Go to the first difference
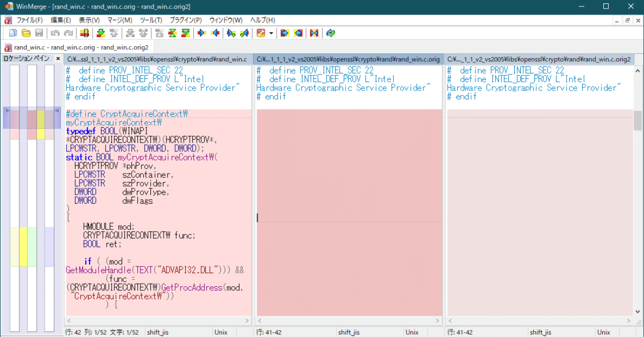The image size is (644, 337). point(159,33)
